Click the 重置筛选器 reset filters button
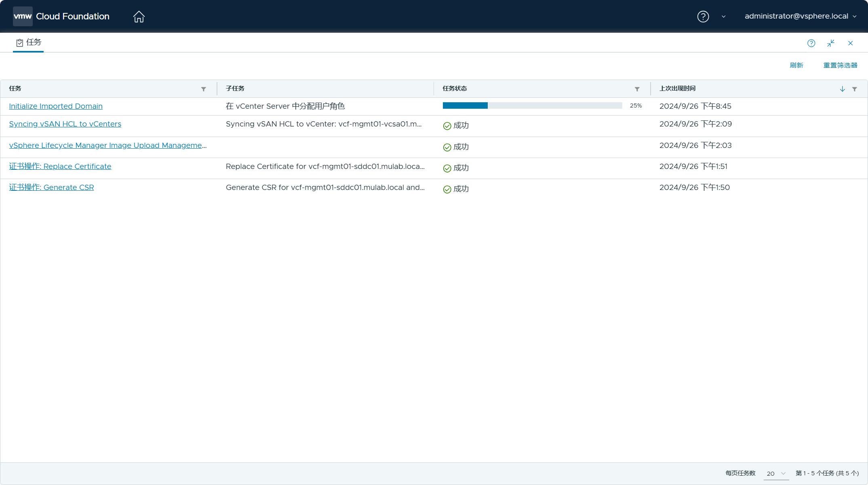 (840, 65)
